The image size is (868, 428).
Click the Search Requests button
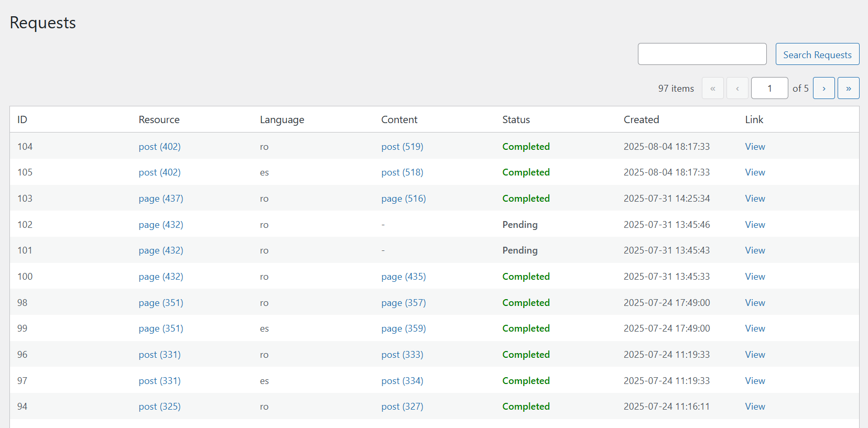pyautogui.click(x=817, y=54)
